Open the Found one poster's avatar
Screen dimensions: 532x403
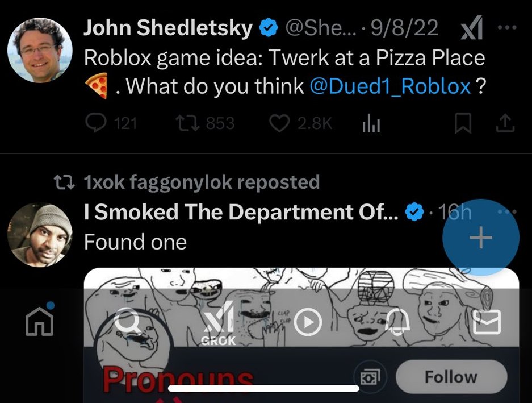(x=40, y=234)
